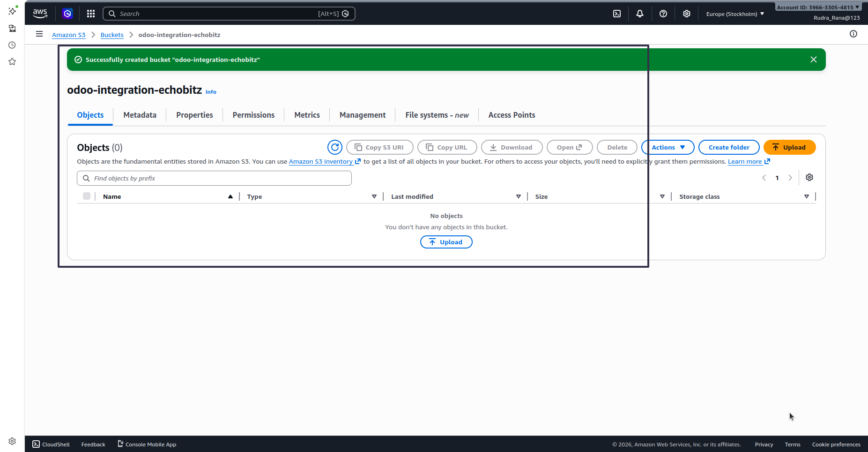Switch to the Permissions tab

pos(253,115)
